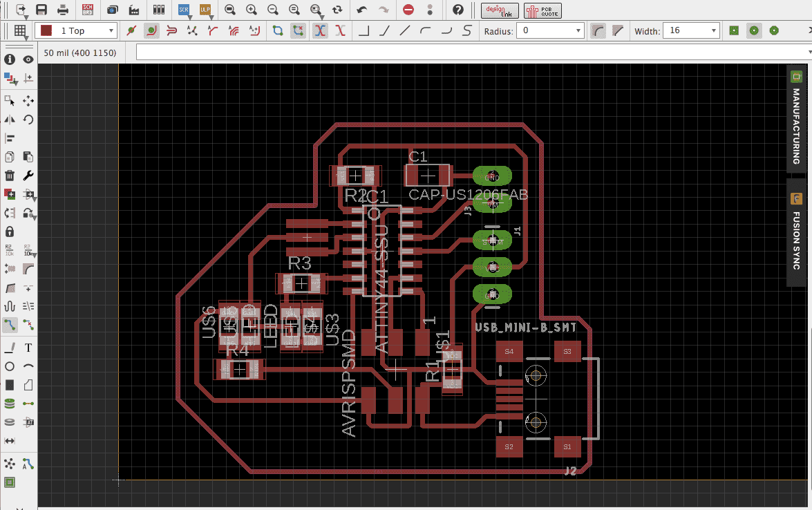Switch to schematic with SCH/BRD icon
Viewport: 812px width, 510px height.
(x=88, y=10)
